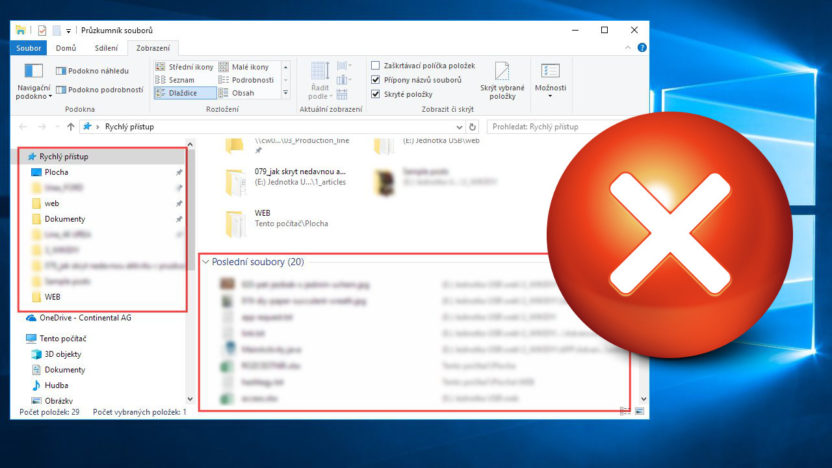Select Seznam list layout
This screenshot has height=468, width=832.
click(x=175, y=80)
